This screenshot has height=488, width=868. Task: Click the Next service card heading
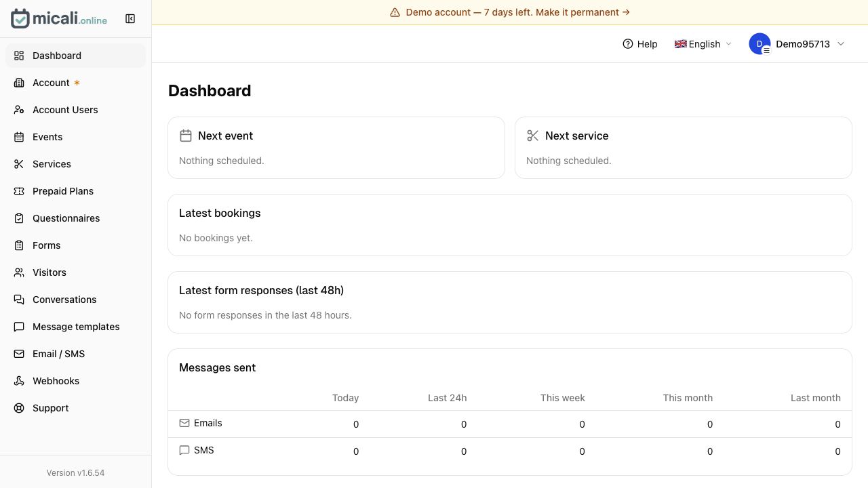pos(576,136)
